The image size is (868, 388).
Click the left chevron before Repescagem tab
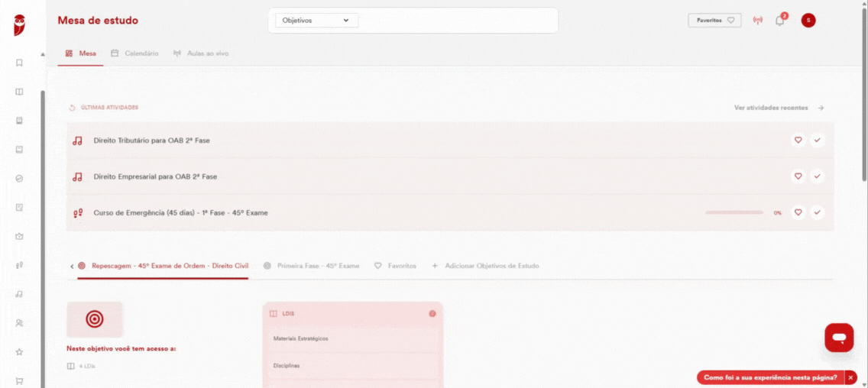72,267
